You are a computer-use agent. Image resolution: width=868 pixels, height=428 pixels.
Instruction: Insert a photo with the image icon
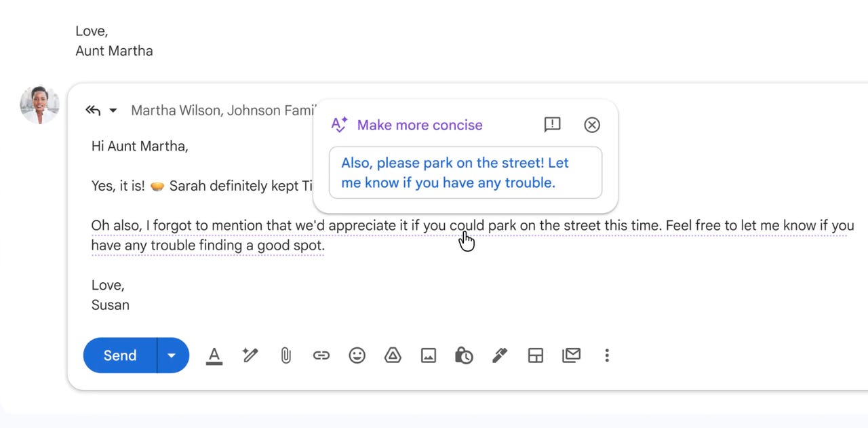click(x=428, y=355)
